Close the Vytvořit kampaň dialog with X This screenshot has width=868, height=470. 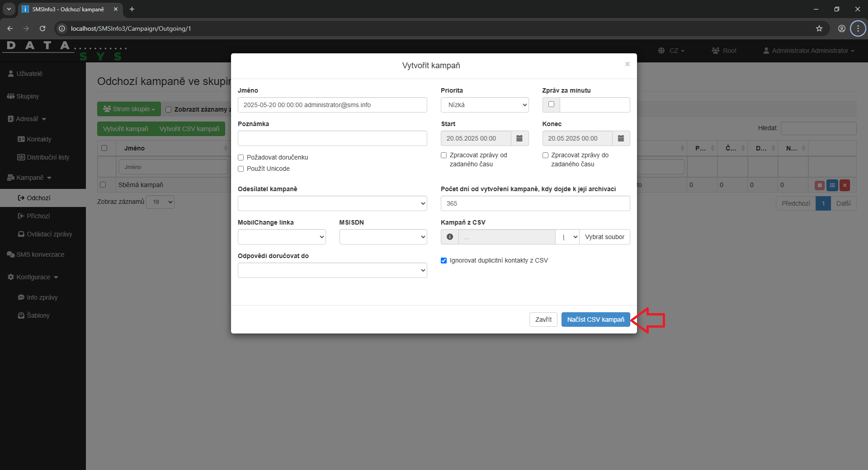(x=627, y=64)
